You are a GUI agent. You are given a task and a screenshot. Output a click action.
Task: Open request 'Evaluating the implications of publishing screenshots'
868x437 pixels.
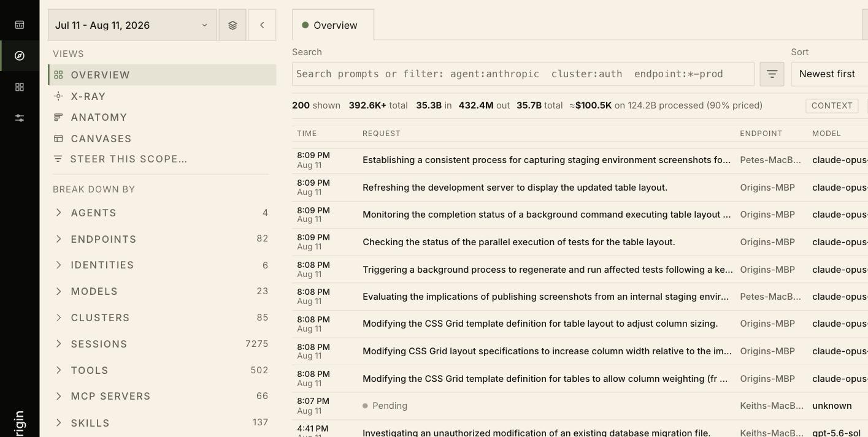(546, 297)
